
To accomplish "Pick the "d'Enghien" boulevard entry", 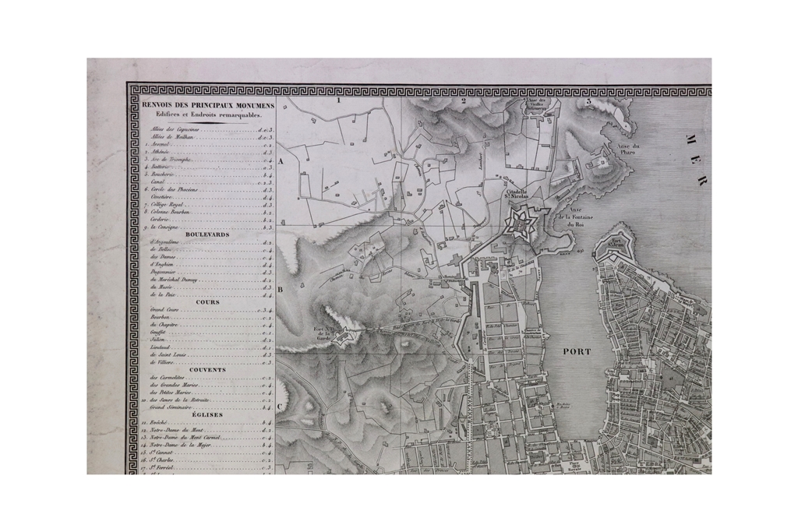I will click(x=212, y=265).
